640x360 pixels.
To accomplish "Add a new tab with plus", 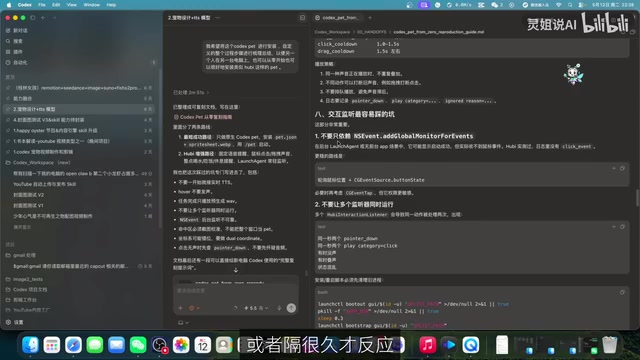I will click(x=370, y=18).
